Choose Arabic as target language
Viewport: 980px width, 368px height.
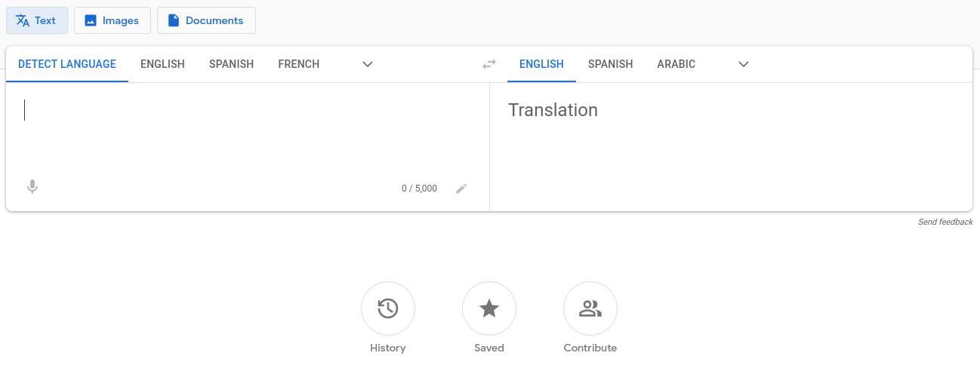tap(676, 64)
